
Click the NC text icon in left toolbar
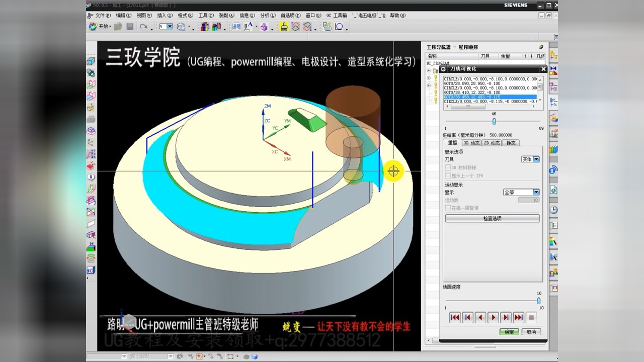click(91, 270)
